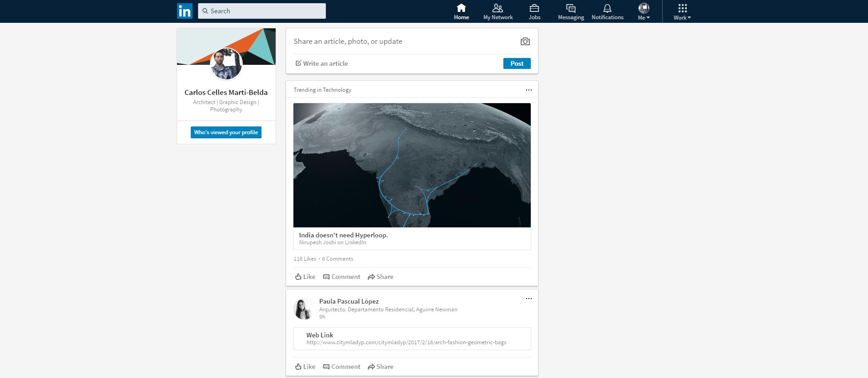
Task: Click the Write an article link
Action: pyautogui.click(x=321, y=63)
